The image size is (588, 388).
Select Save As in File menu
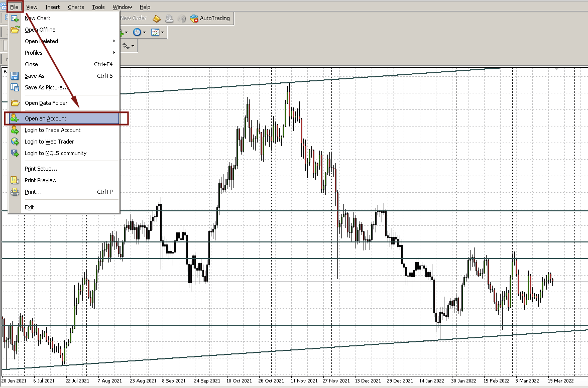64,76
